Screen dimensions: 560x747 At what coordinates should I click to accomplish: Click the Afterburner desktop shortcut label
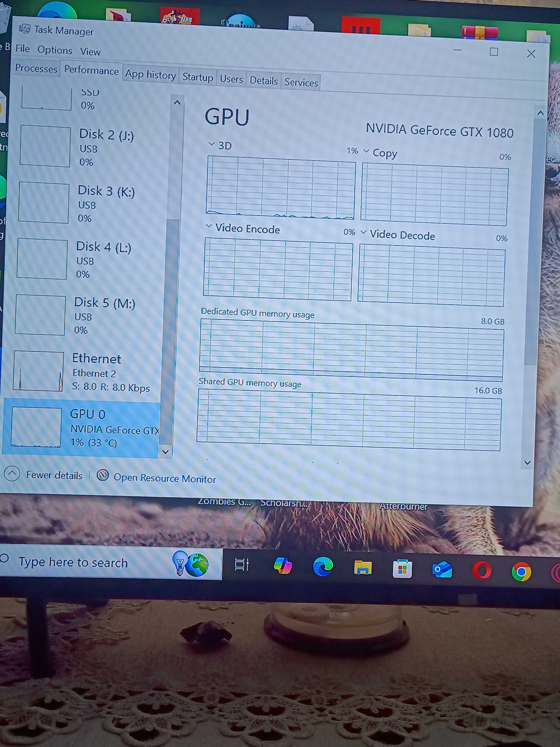pyautogui.click(x=403, y=506)
